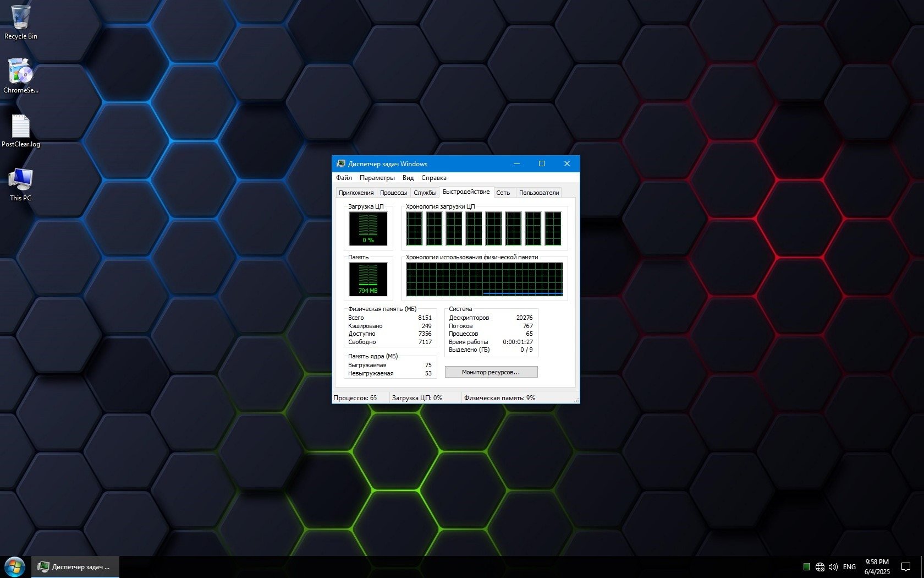Click the Всего value 8151
The width and height of the screenshot is (924, 578).
(x=425, y=318)
